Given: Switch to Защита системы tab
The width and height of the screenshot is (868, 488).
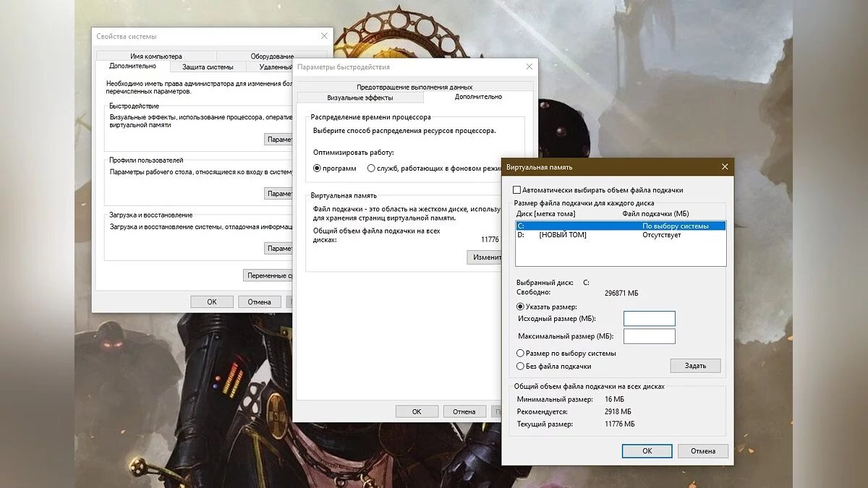Looking at the screenshot, I should point(208,67).
